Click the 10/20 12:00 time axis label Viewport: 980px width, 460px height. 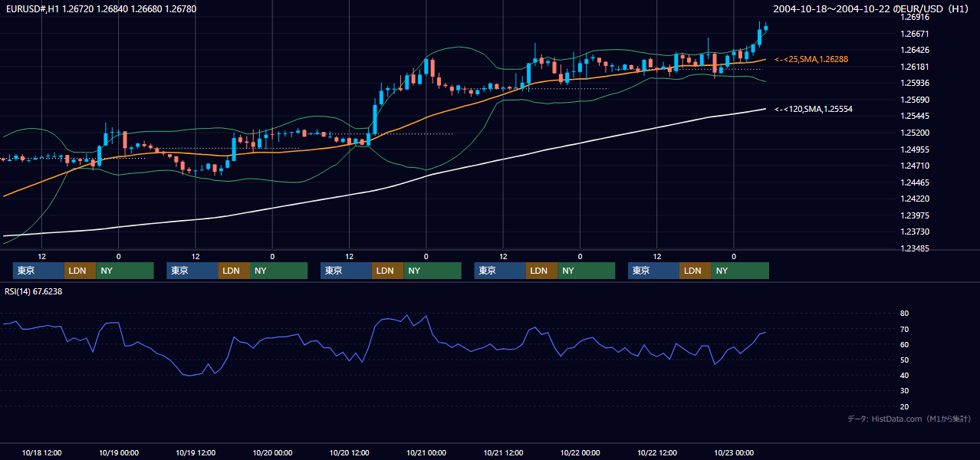pos(350,452)
